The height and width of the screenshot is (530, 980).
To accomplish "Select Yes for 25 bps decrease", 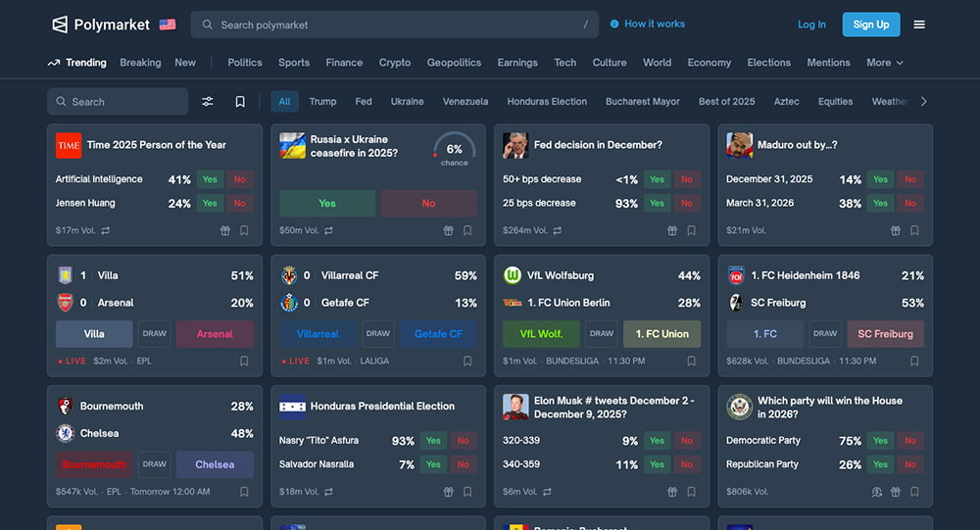I will click(x=657, y=203).
